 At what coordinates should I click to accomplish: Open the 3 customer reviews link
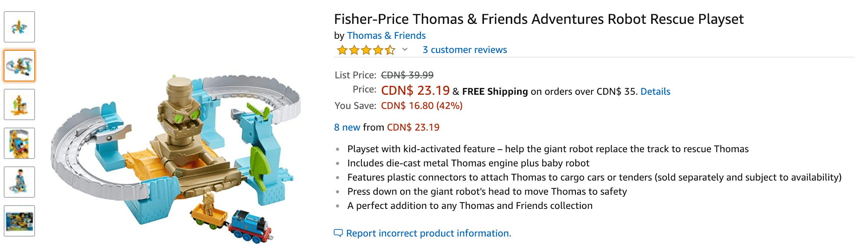tap(465, 50)
